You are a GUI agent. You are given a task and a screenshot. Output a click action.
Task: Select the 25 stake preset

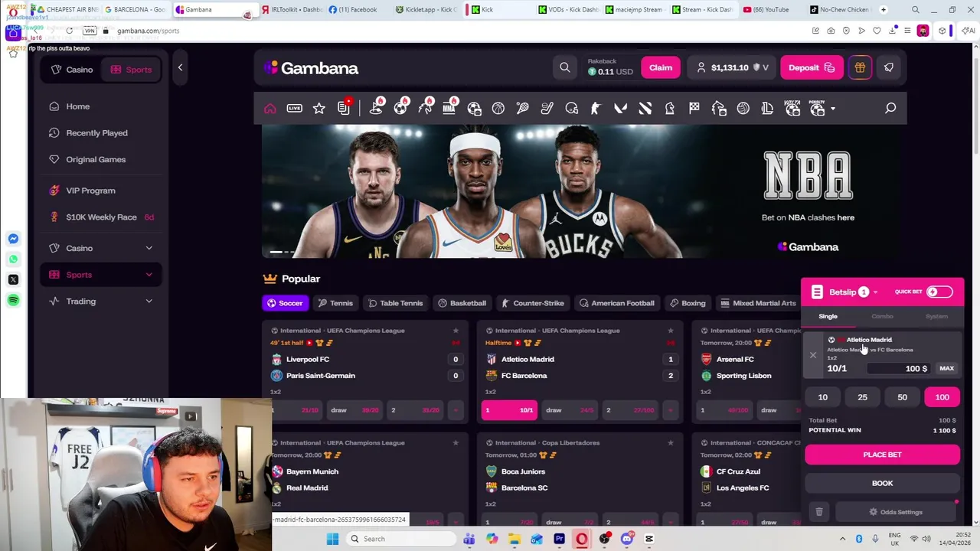point(862,397)
